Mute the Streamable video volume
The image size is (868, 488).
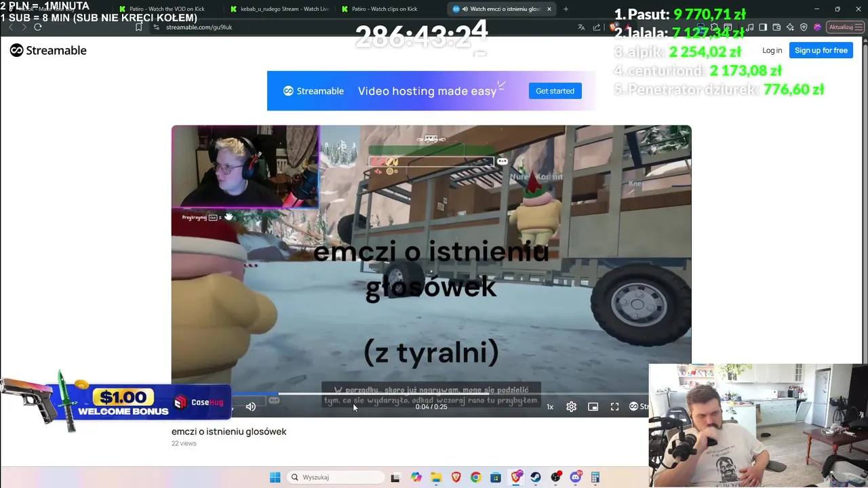tap(251, 407)
